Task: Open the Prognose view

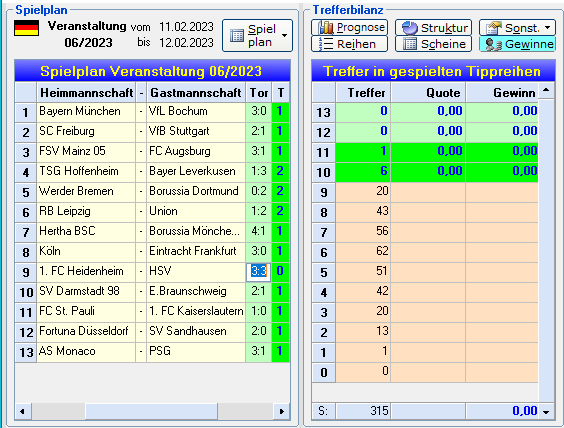Action: coord(349,27)
